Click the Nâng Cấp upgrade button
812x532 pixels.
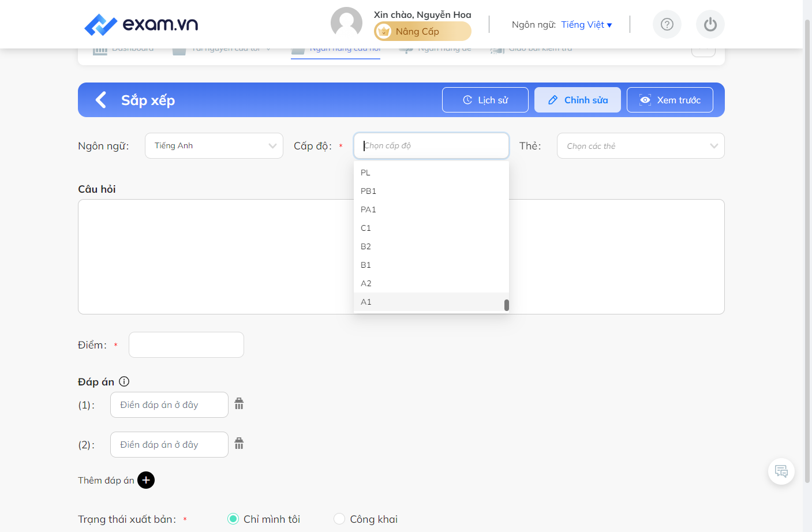422,31
